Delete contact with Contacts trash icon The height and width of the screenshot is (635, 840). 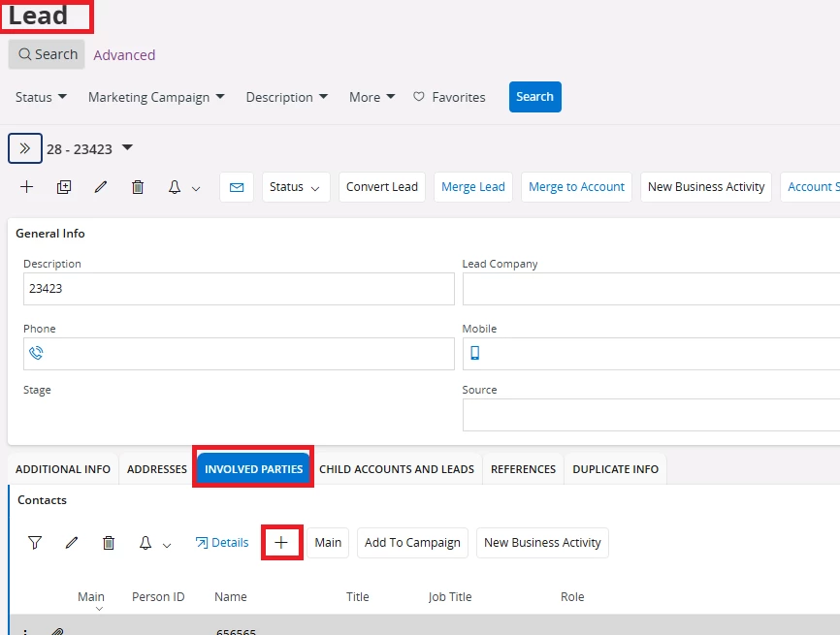click(109, 542)
